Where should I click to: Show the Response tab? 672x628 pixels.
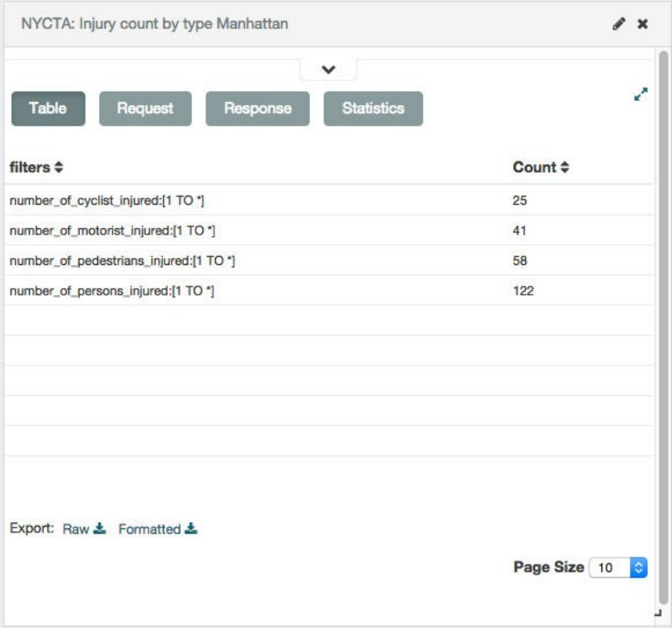[x=258, y=108]
